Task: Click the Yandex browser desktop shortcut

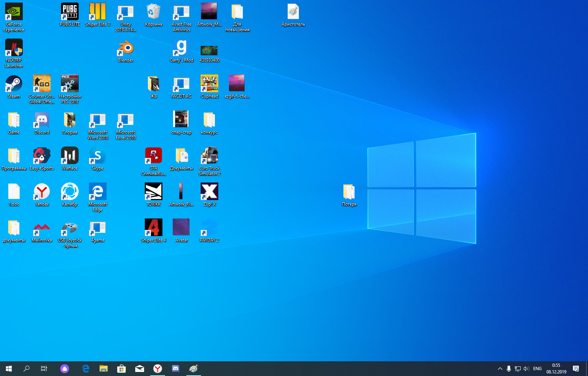Action: pyautogui.click(x=42, y=195)
